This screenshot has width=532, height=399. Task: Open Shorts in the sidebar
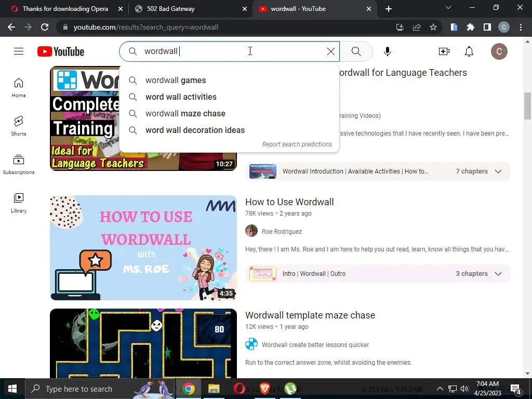coord(19,126)
